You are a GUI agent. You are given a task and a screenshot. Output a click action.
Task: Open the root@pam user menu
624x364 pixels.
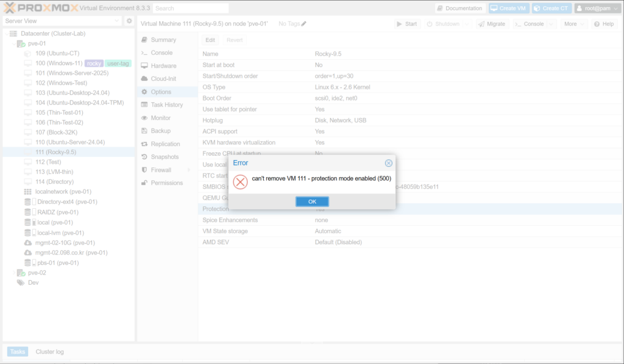[597, 9]
